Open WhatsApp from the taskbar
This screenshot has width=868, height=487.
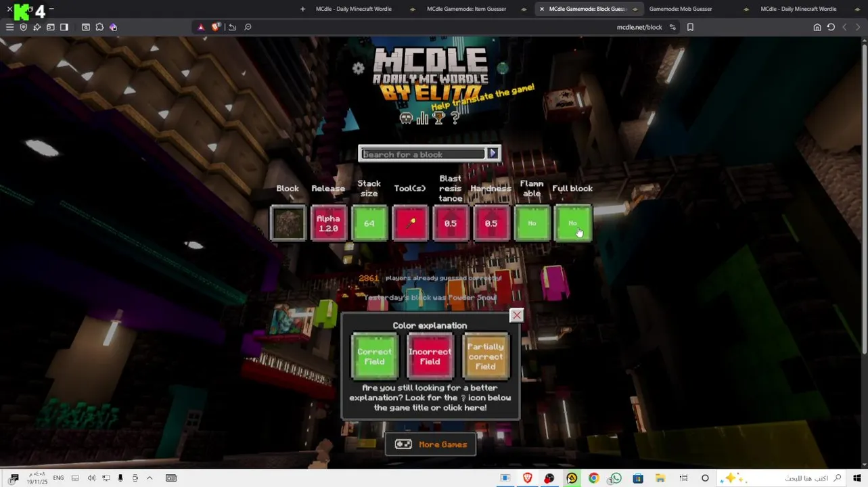[615, 478]
